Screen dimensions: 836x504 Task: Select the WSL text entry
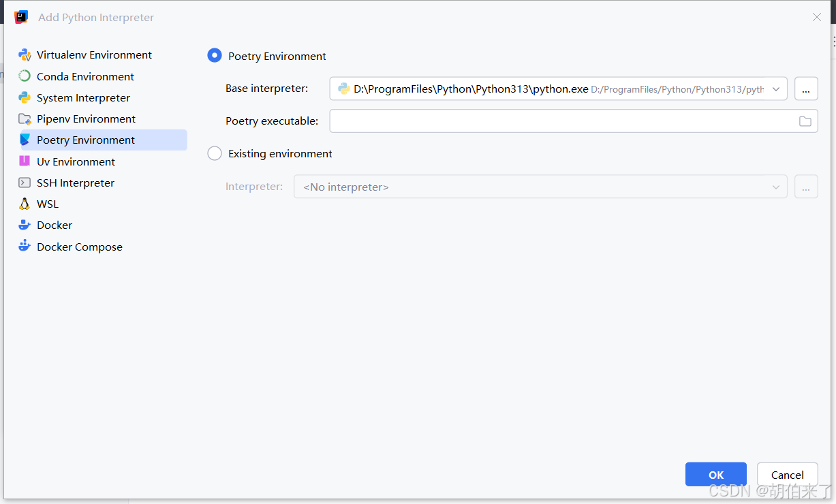[x=48, y=204]
